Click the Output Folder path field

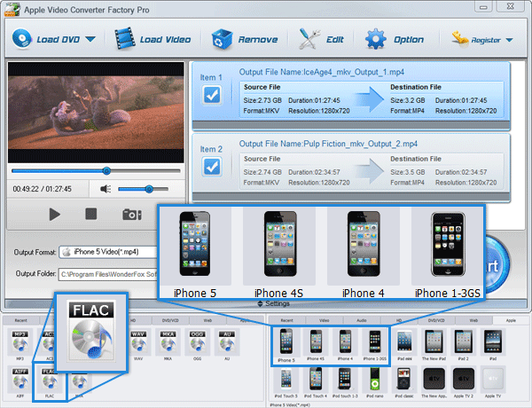[108, 274]
